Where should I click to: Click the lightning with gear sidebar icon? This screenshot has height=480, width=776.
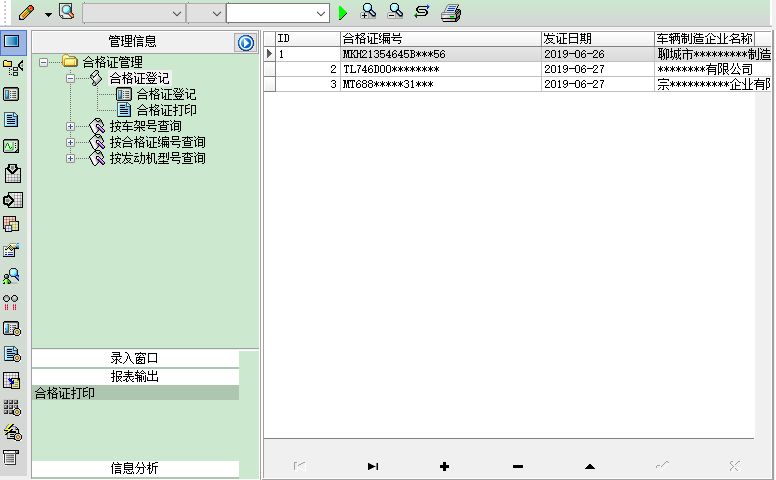point(12,433)
